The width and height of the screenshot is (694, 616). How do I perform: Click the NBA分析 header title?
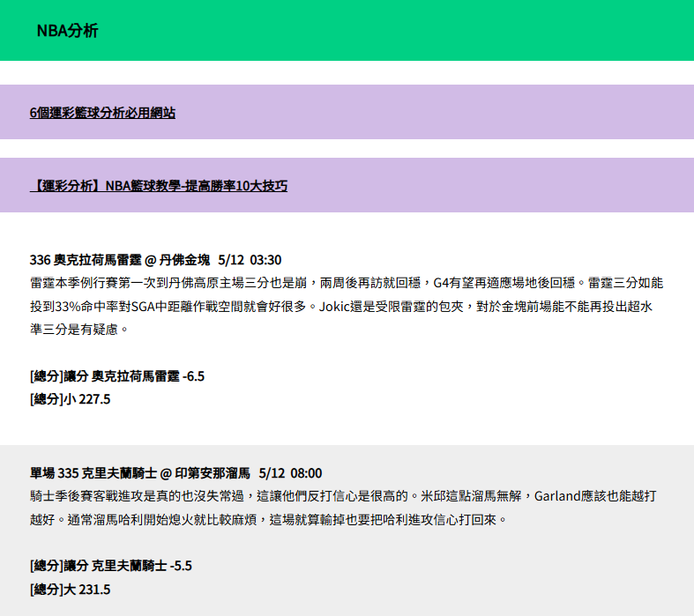tap(67, 31)
